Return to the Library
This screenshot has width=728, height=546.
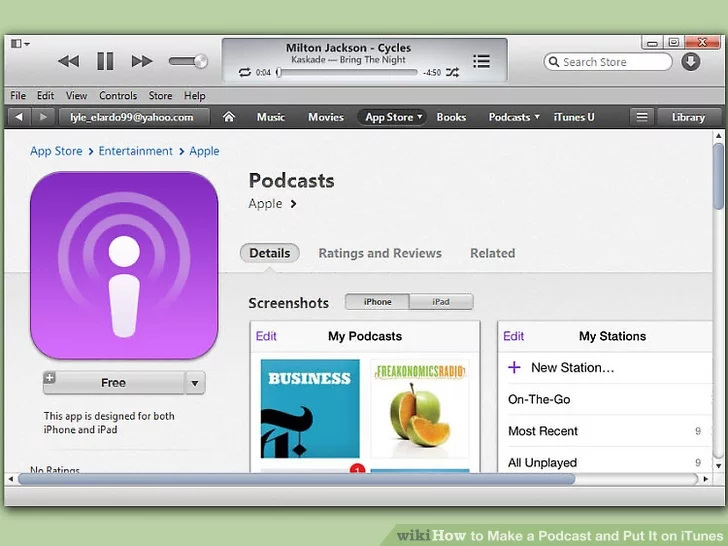pyautogui.click(x=689, y=117)
